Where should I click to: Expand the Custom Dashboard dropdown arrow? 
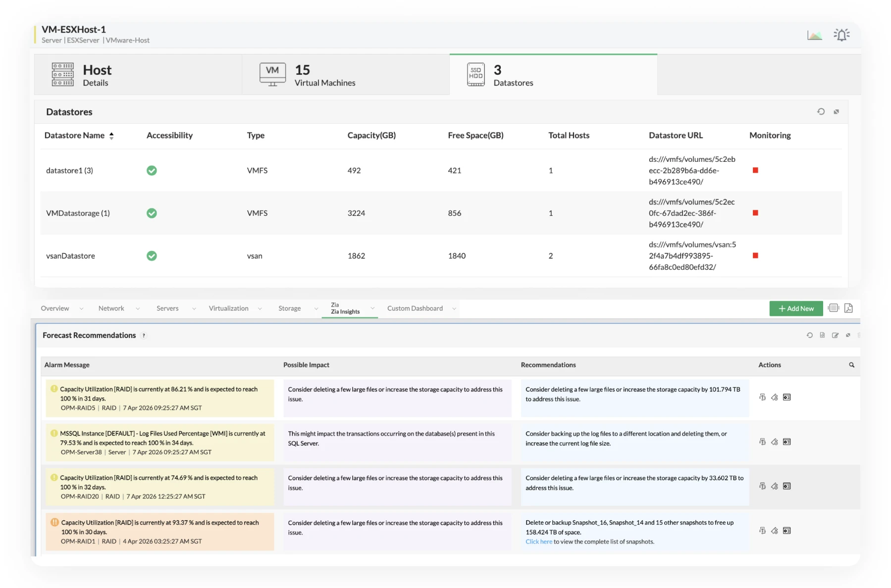[x=454, y=308]
